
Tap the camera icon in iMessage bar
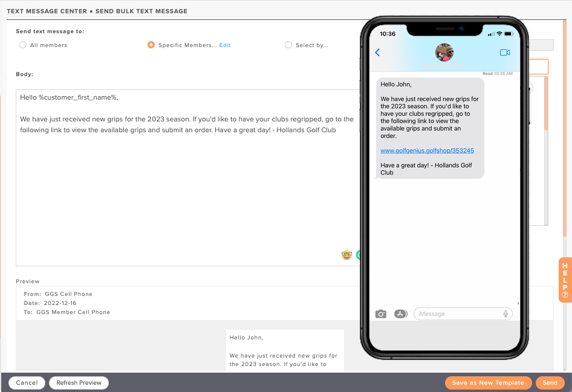click(x=381, y=314)
